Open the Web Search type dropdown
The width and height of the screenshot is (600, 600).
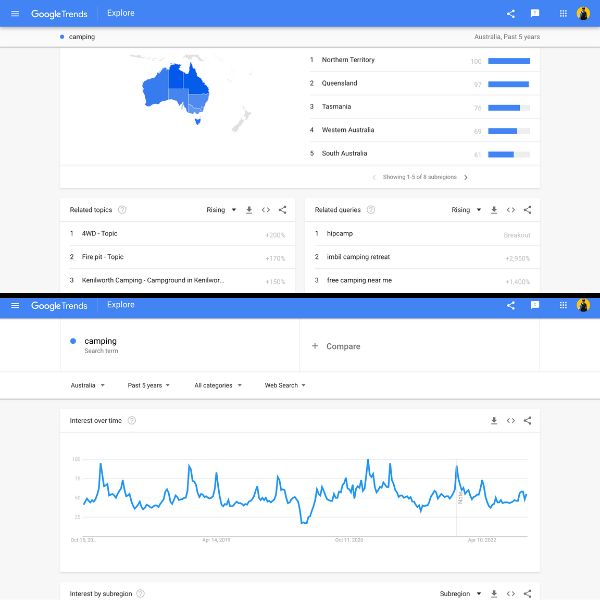(x=285, y=385)
